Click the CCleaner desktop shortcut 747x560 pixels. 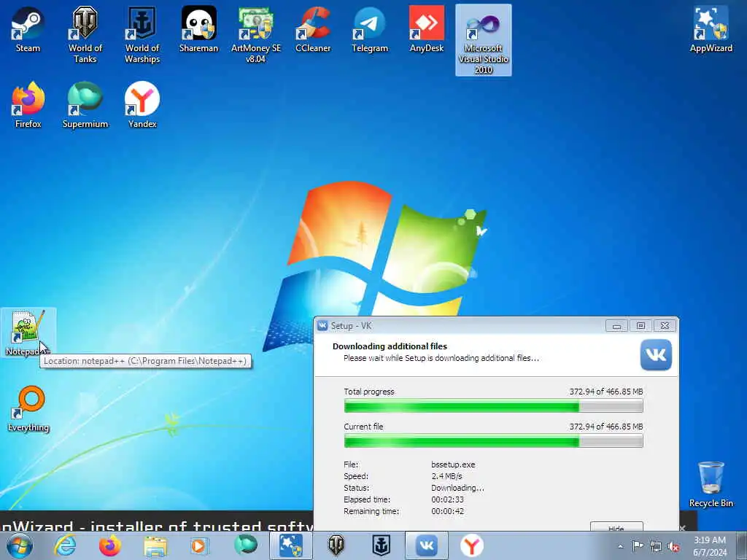313,29
